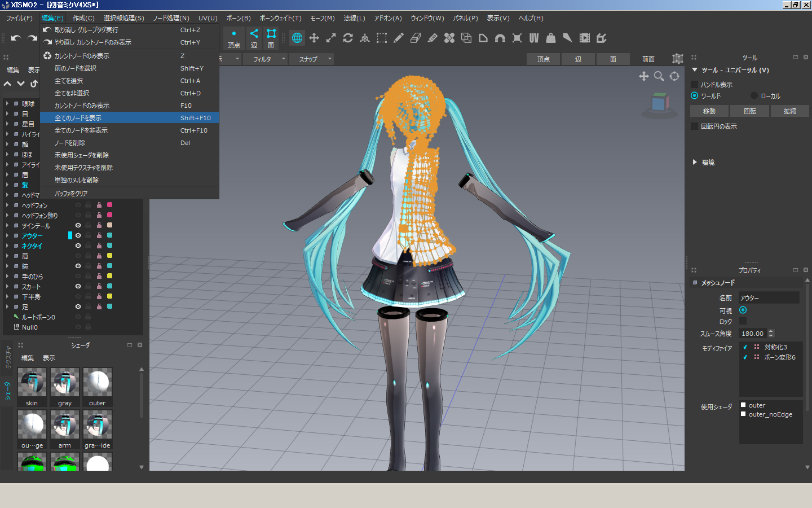This screenshot has height=508, width=812.
Task: Expand the 眼球 tree node
Action: pos(7,103)
